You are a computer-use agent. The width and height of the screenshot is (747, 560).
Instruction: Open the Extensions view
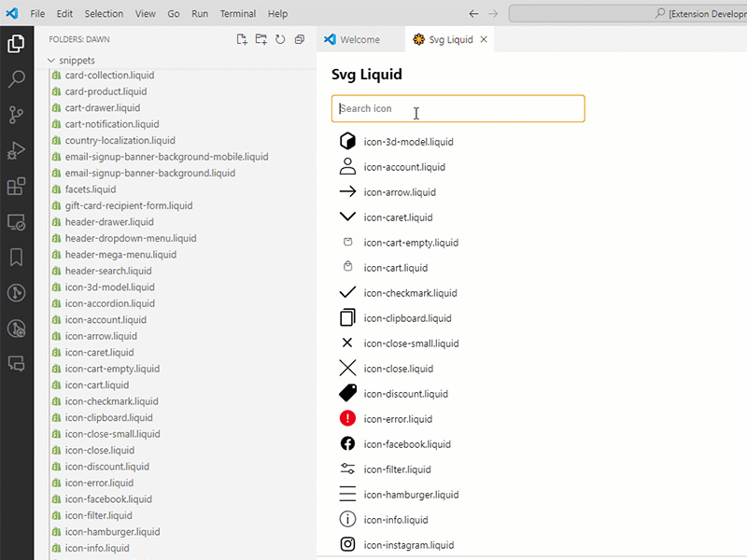(x=16, y=186)
